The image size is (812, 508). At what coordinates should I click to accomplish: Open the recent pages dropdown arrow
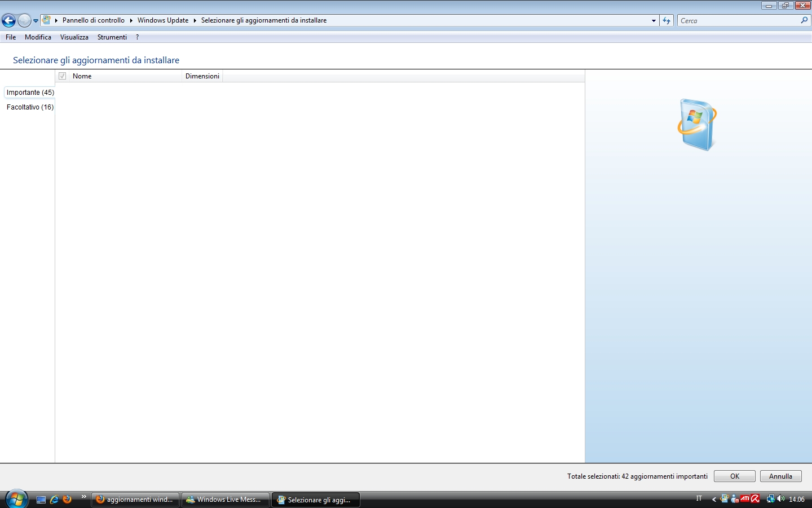coord(36,21)
